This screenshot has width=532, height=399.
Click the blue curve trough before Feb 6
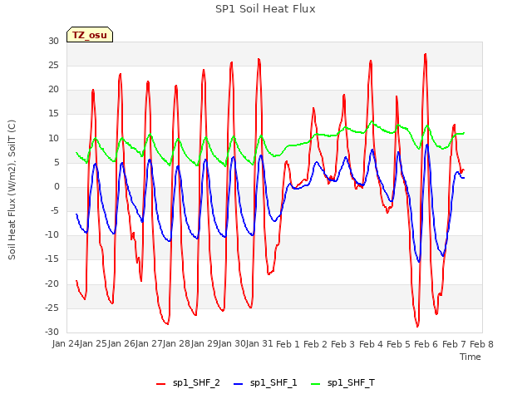point(419,262)
